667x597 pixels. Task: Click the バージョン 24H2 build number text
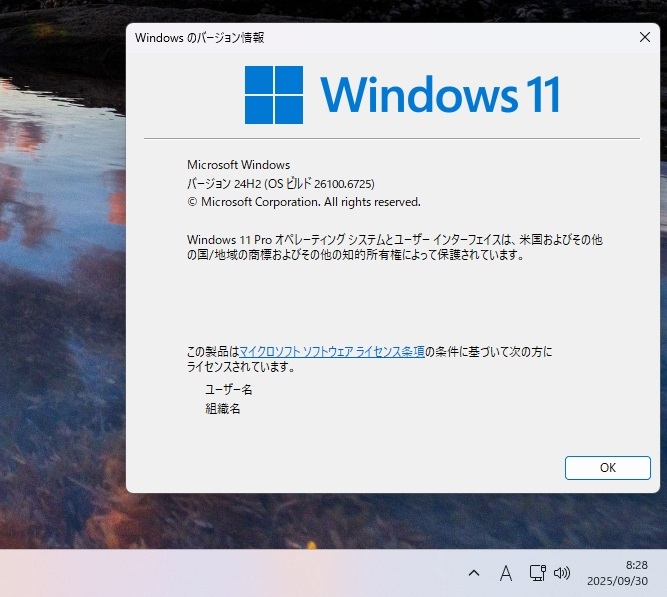(x=281, y=183)
